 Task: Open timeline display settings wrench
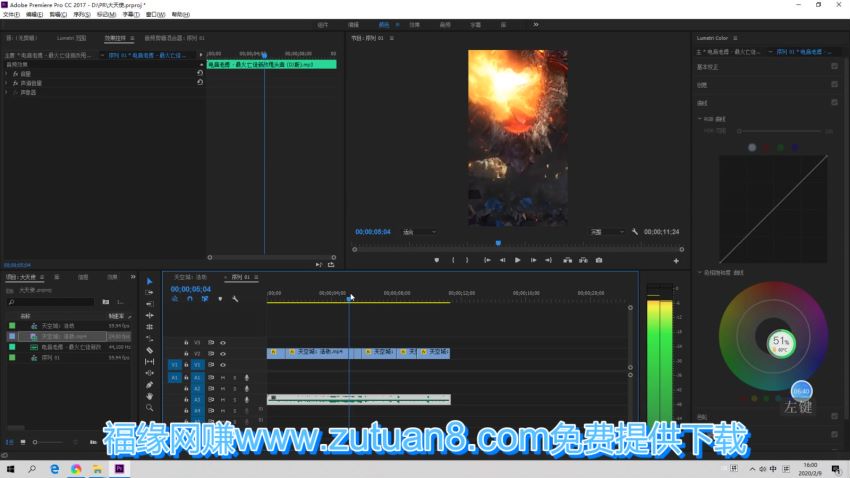pos(235,299)
